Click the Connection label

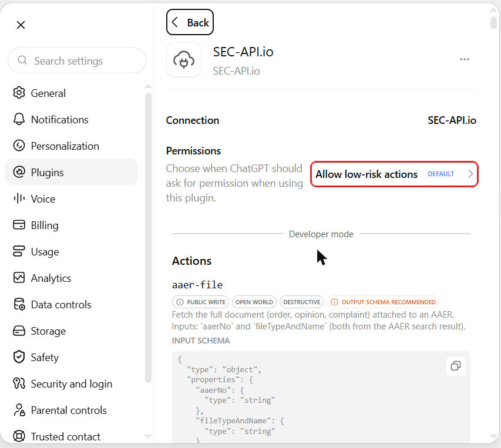pyautogui.click(x=193, y=120)
